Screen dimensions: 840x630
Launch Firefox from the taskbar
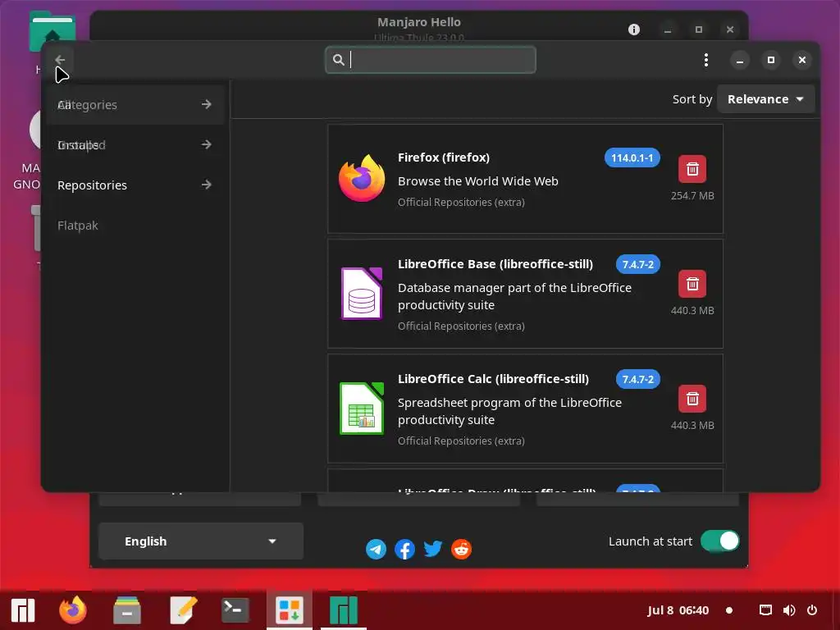click(x=73, y=609)
